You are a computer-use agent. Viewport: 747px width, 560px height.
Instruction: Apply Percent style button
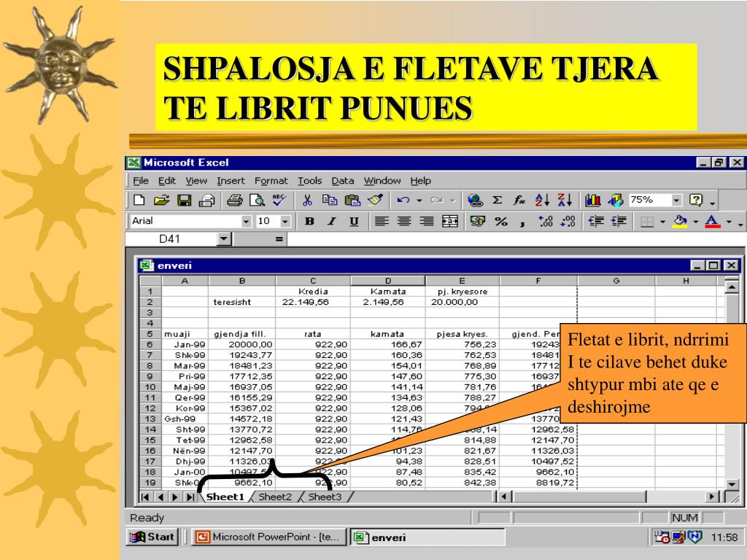(500, 221)
